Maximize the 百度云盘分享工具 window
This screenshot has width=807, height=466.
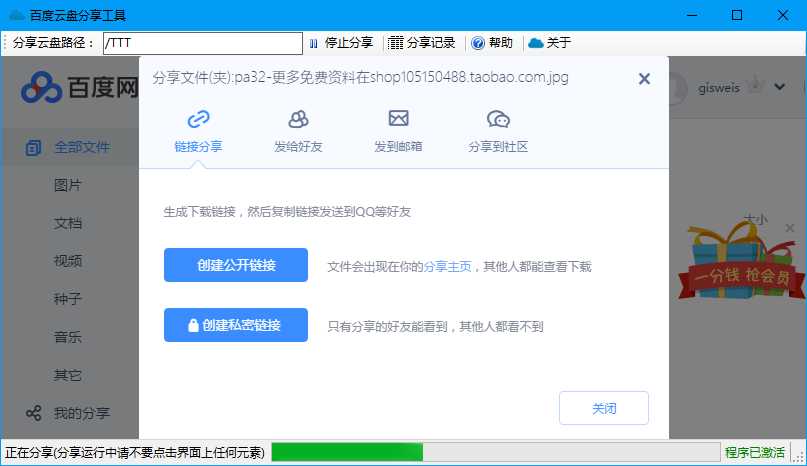[736, 15]
